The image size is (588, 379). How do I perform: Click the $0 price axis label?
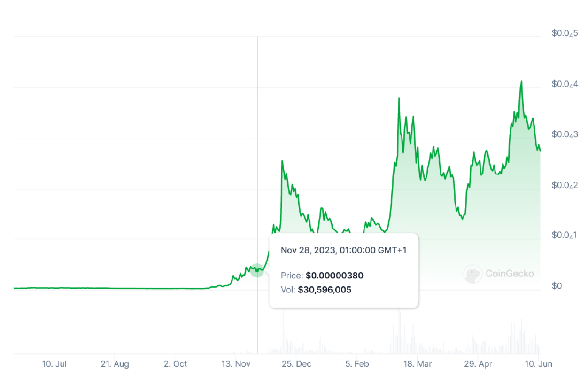click(x=556, y=286)
